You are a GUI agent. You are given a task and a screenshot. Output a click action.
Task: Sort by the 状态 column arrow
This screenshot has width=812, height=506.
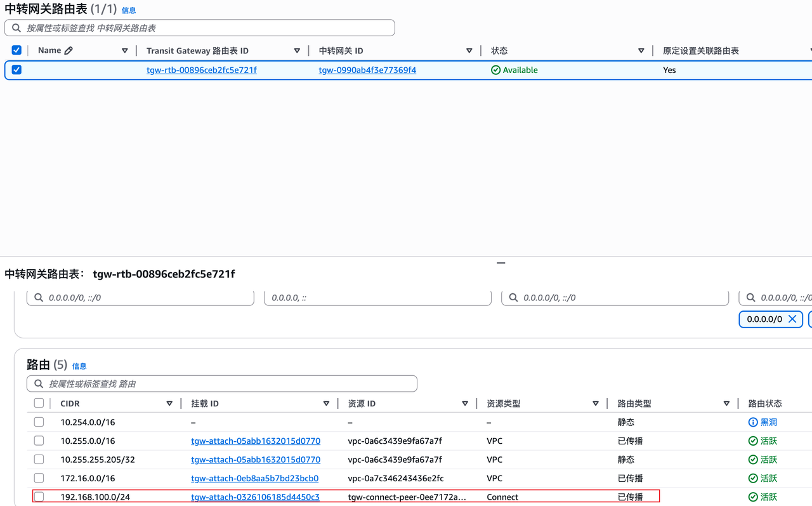tap(641, 51)
